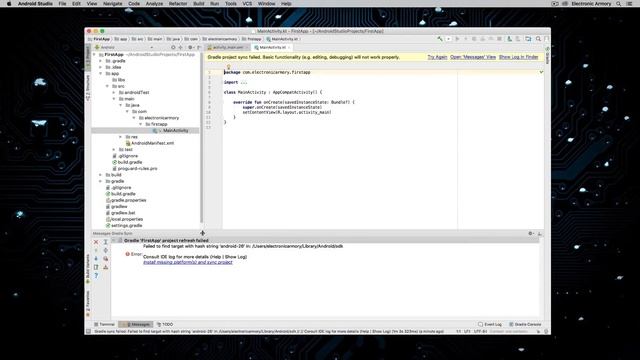Expand the .gradle folder

[101, 61]
